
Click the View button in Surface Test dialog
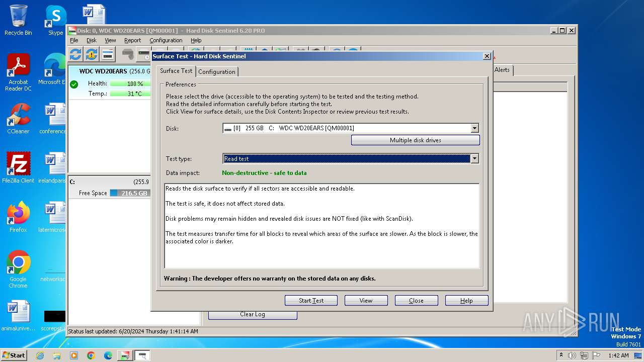366,301
